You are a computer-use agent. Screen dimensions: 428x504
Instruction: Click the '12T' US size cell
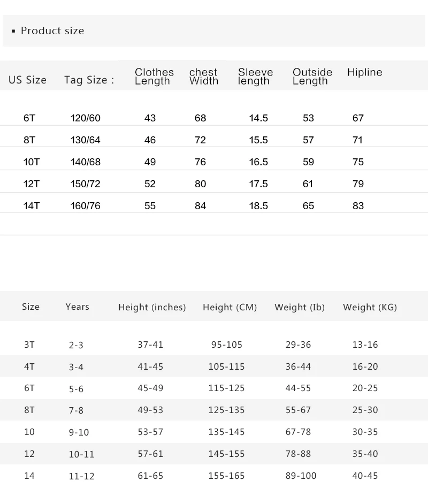click(x=32, y=184)
